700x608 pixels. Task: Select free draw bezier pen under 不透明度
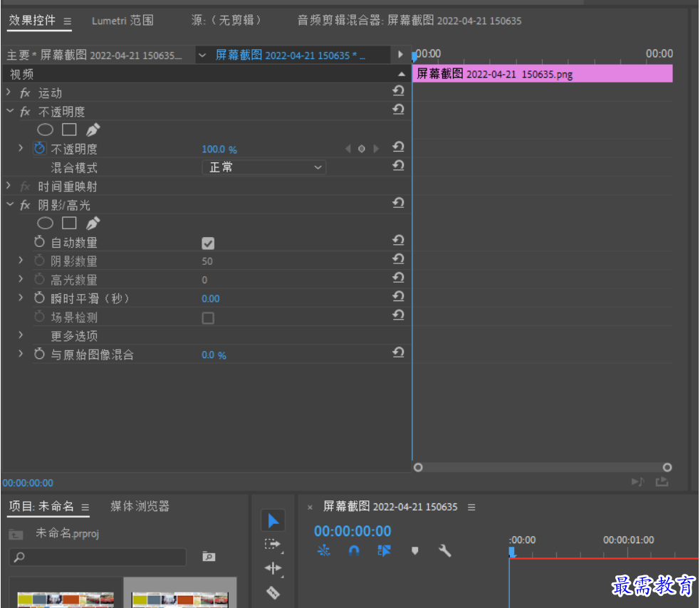[x=93, y=130]
